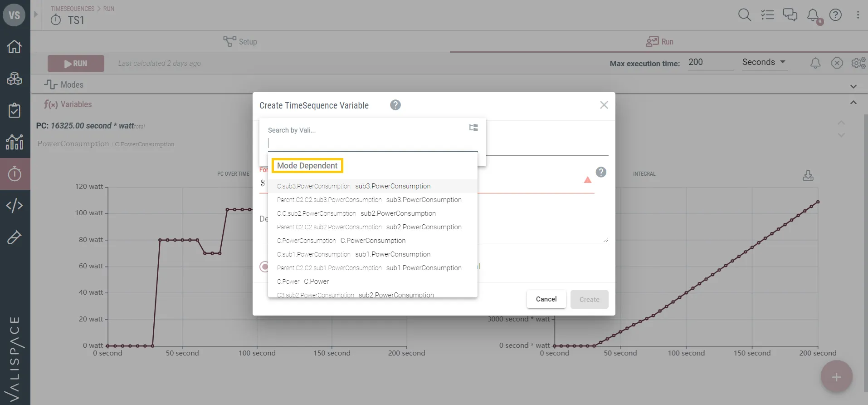Switch search to tree view icon
The image size is (868, 405).
coord(473,128)
